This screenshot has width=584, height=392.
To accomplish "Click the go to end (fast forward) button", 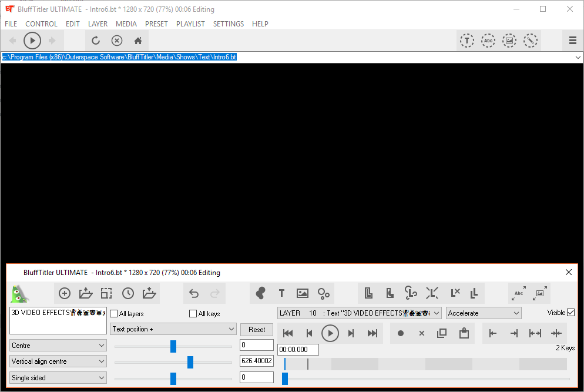I will [372, 333].
